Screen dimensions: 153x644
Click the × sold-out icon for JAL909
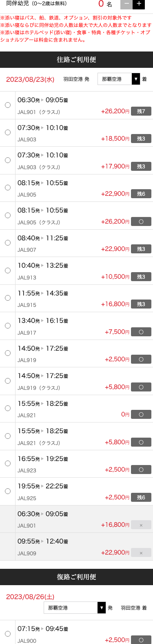click(141, 552)
